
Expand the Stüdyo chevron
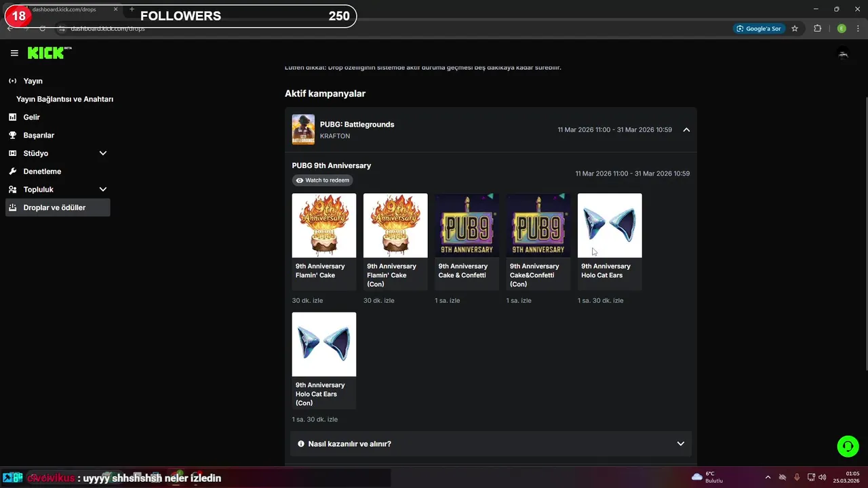[x=103, y=153]
